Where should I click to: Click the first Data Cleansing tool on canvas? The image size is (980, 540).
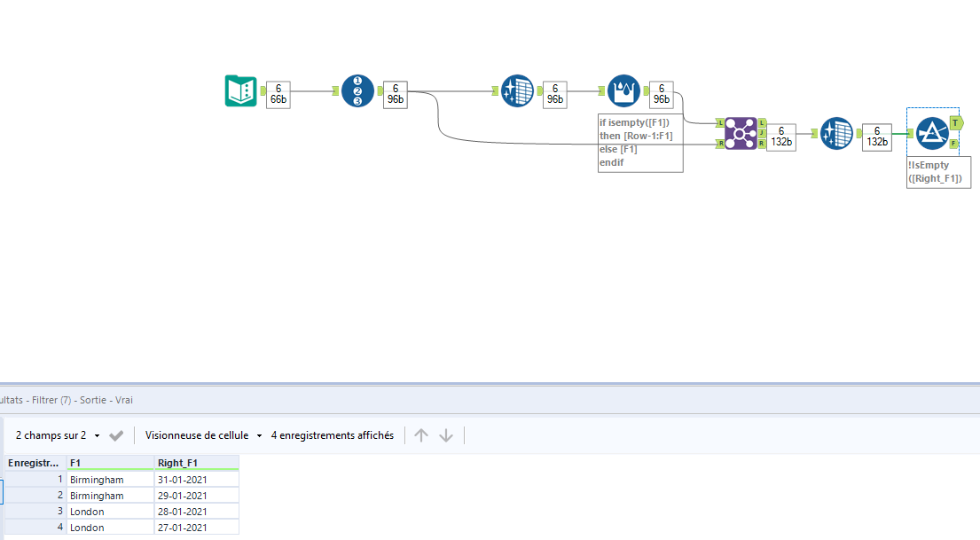(x=517, y=90)
